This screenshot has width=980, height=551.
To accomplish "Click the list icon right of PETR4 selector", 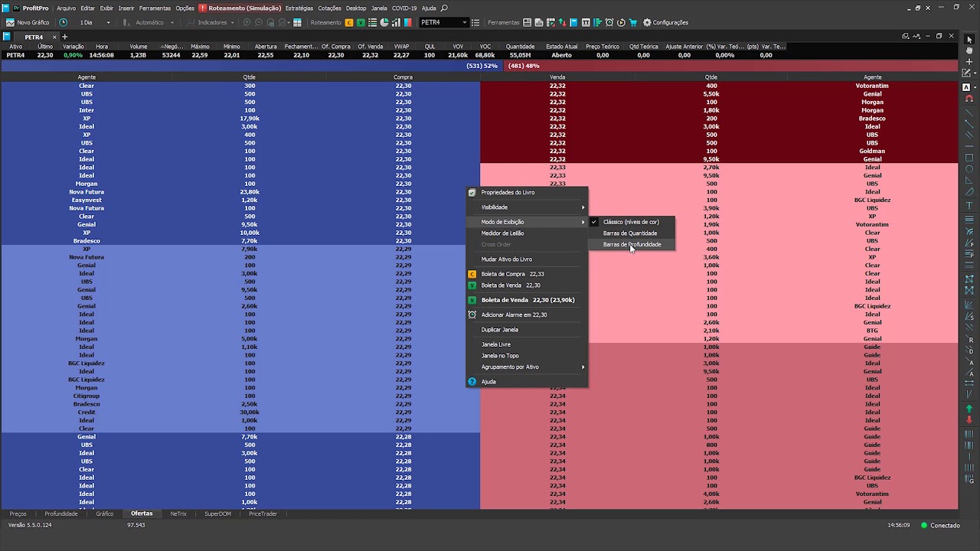I will coord(475,22).
